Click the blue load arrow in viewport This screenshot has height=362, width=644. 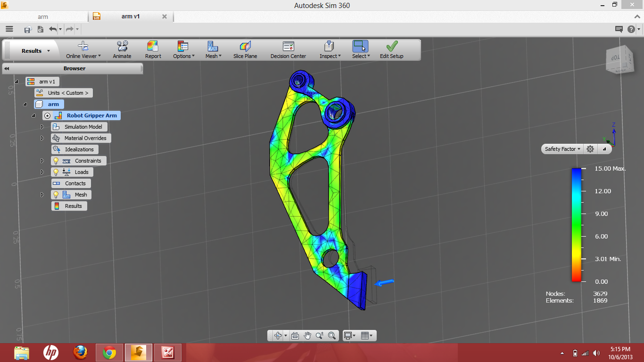click(384, 282)
